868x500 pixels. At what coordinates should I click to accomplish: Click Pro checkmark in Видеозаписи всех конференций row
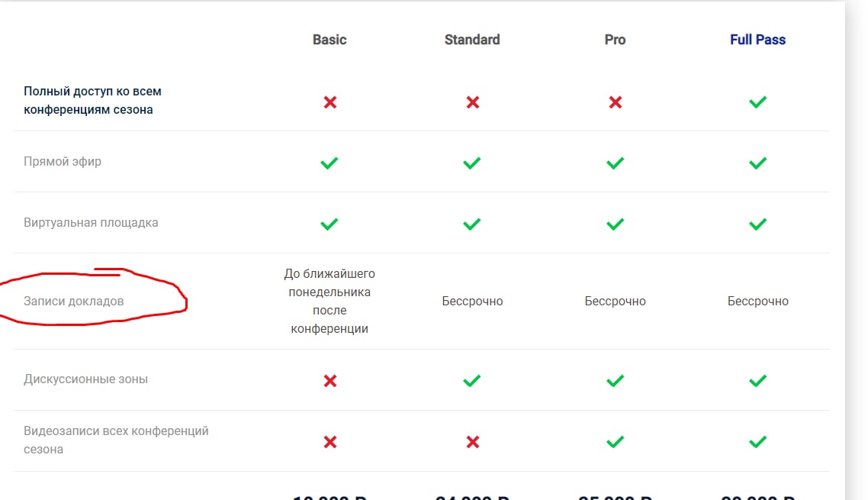click(615, 442)
